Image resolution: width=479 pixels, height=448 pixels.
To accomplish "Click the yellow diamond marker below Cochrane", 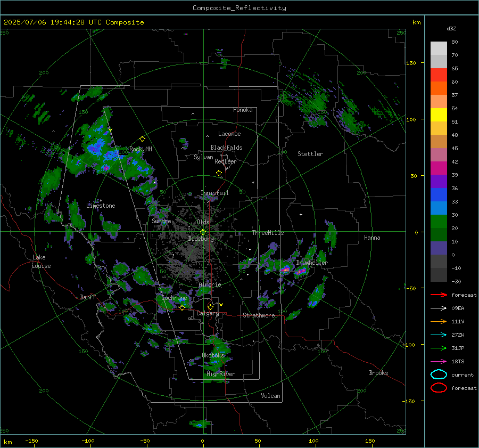I will point(182,308).
